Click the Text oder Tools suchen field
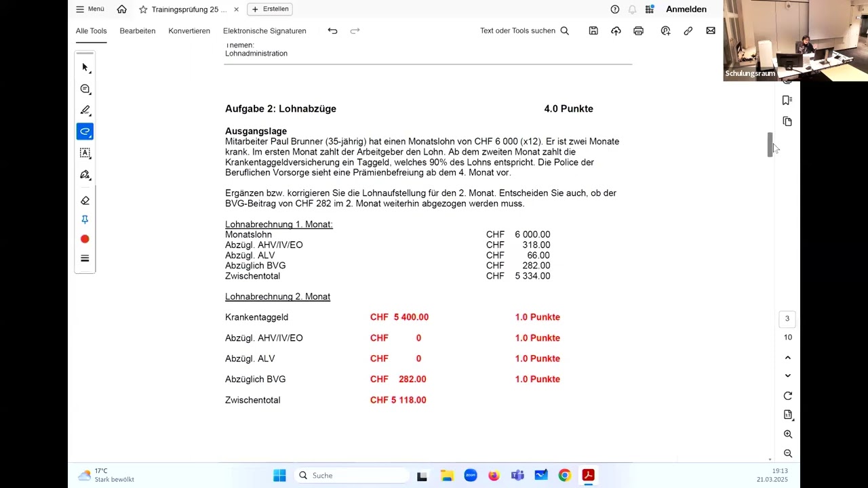 (x=524, y=30)
